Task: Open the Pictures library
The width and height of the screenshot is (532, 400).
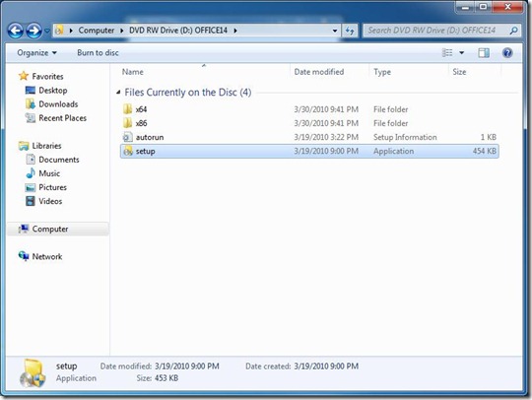Action: pyautogui.click(x=52, y=187)
